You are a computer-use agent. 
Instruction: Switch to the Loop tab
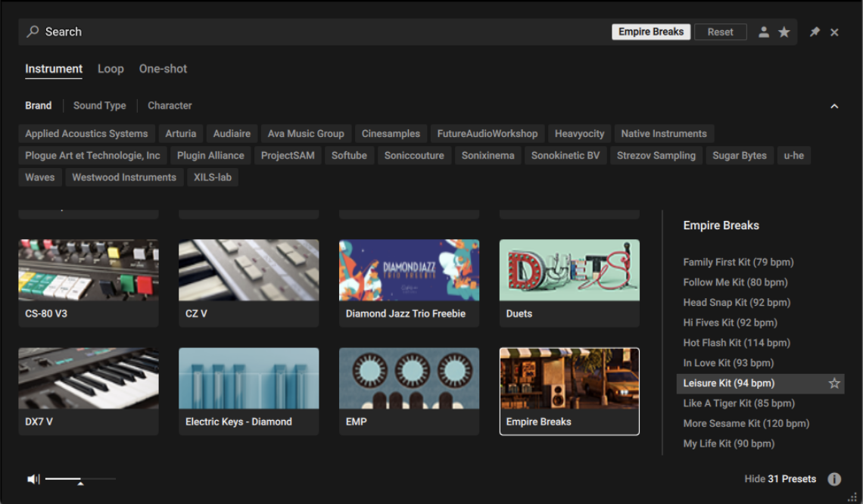pos(111,69)
